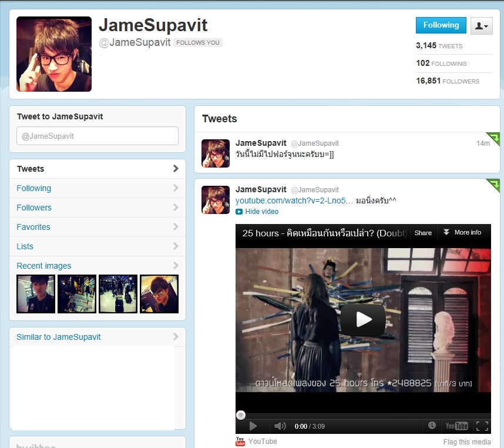Click the chevron beside Lists
The height and width of the screenshot is (448, 504).
coord(176,246)
